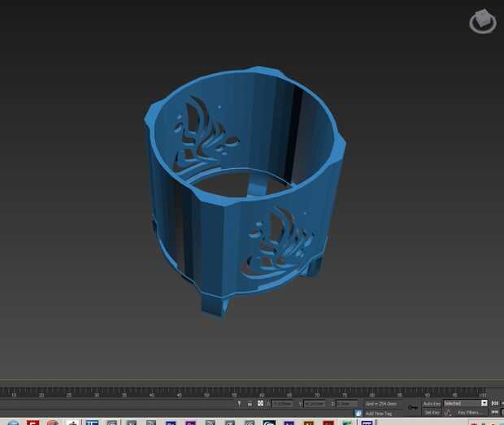Click the Grid = 254.0mm status text
The width and height of the screenshot is (504, 425).
point(380,404)
